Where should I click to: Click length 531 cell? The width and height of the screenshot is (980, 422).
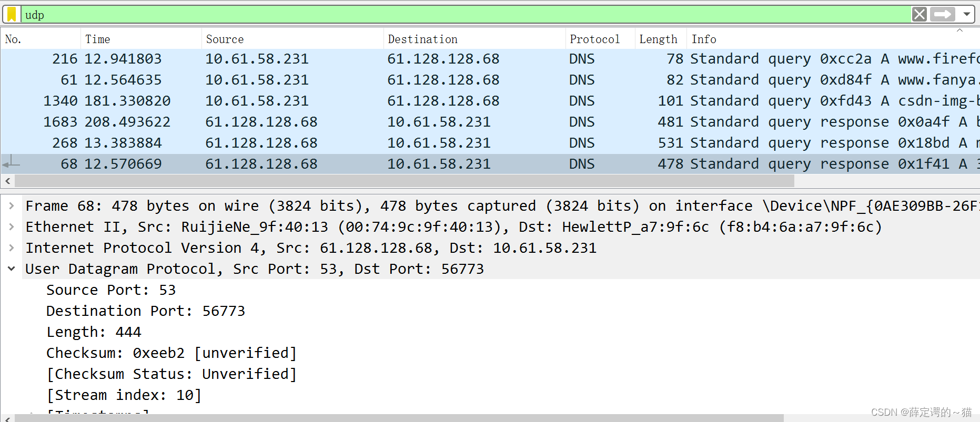pos(670,143)
